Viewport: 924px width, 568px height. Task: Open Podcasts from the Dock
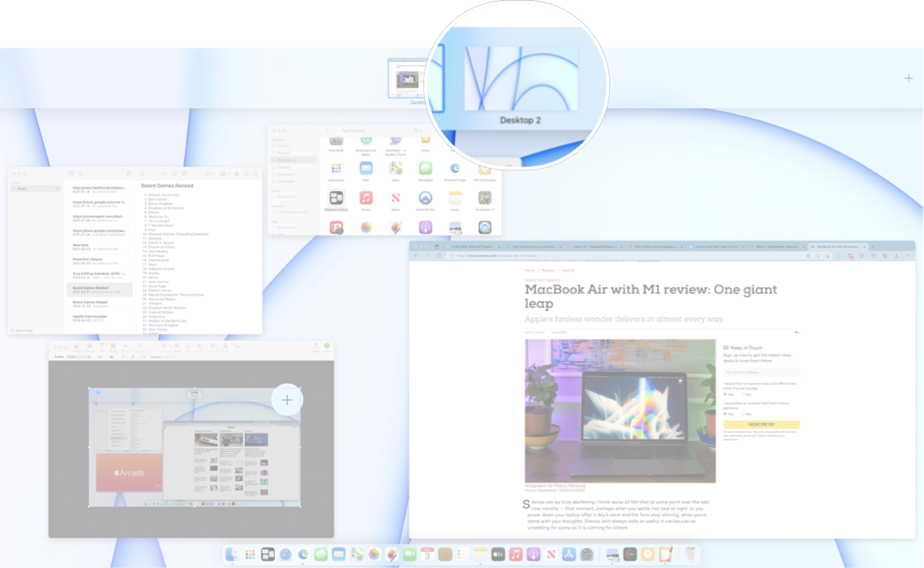pos(532,555)
